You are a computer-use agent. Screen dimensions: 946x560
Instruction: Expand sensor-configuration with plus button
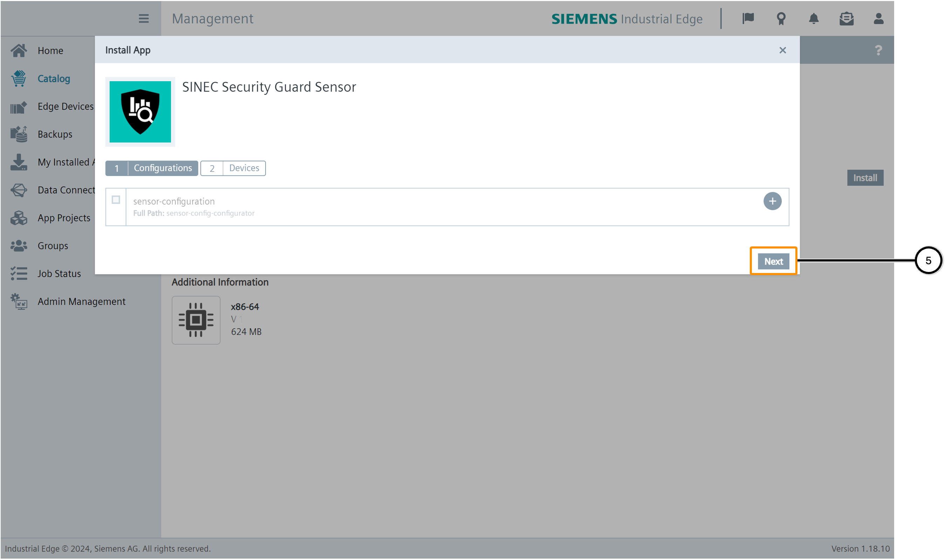tap(772, 201)
